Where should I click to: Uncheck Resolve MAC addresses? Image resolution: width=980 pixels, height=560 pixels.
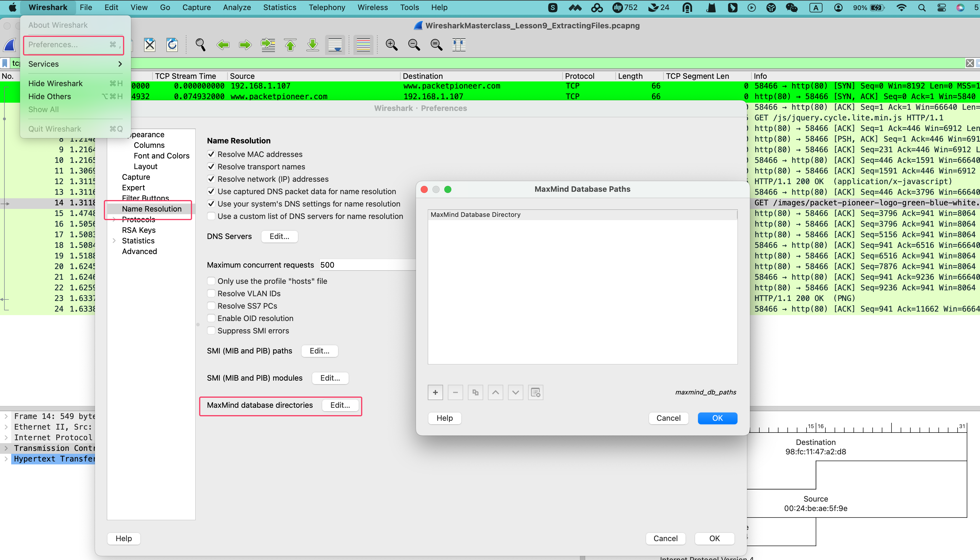tap(211, 154)
